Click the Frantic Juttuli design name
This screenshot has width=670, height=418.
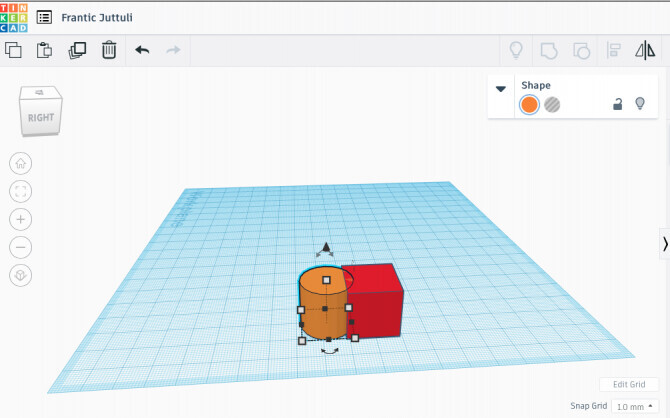pos(97,18)
